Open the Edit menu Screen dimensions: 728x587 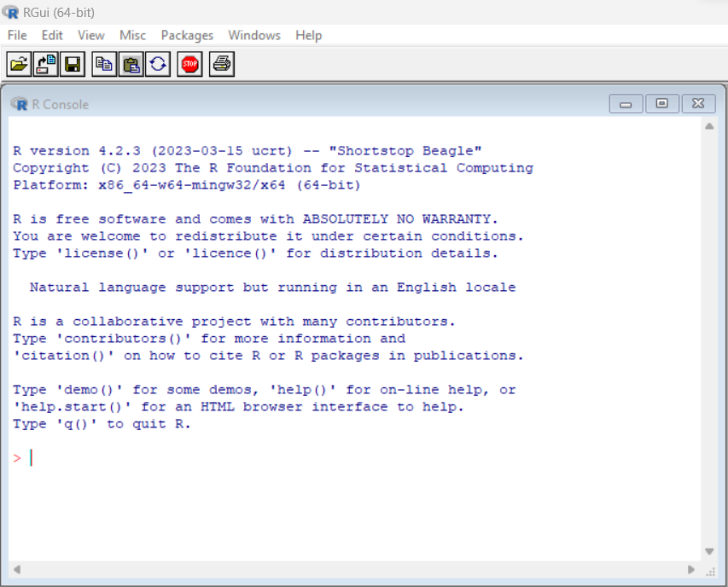tap(52, 35)
